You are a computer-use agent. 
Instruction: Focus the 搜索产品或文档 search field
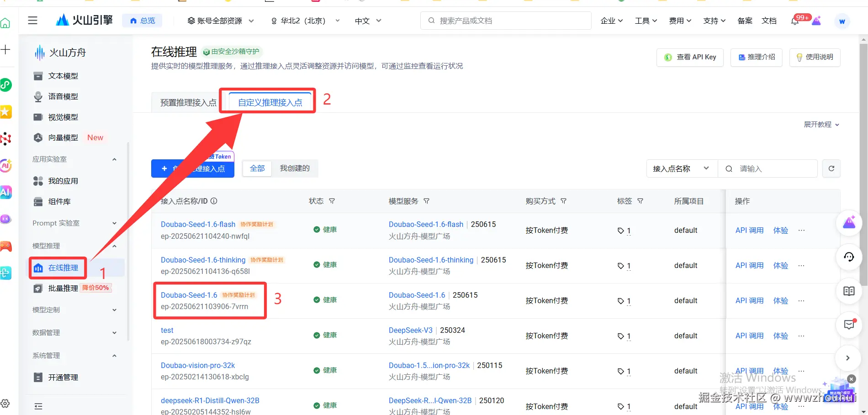(506, 21)
